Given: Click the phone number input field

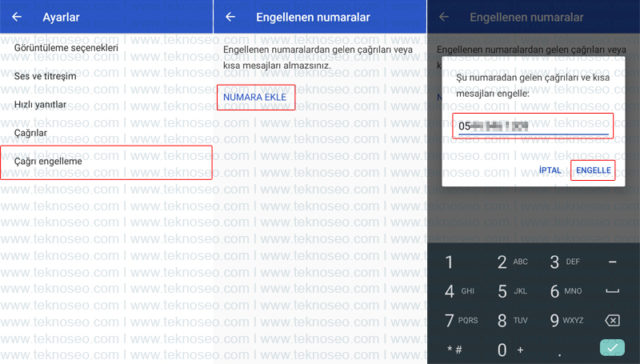Looking at the screenshot, I should (533, 126).
